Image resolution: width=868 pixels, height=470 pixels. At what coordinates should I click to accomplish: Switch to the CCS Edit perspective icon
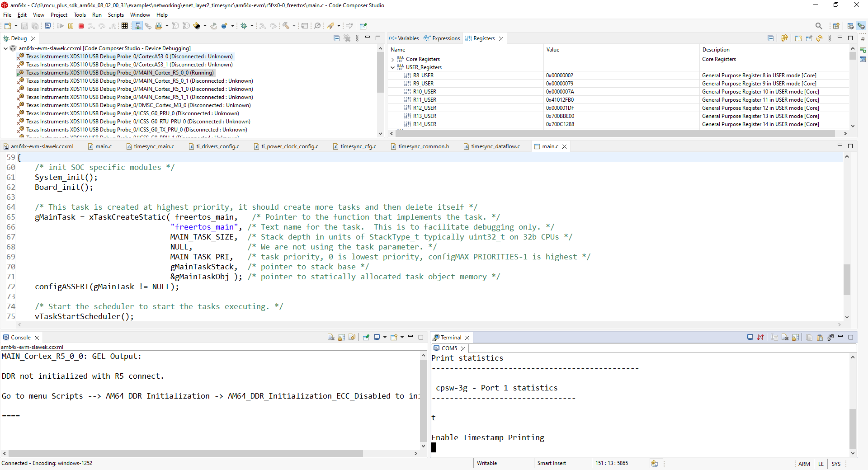(850, 26)
